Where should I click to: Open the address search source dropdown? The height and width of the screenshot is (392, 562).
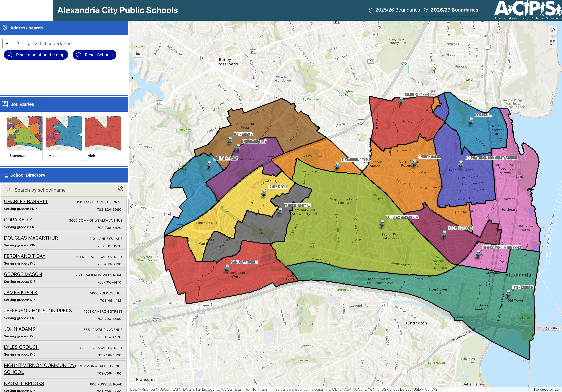7,44
